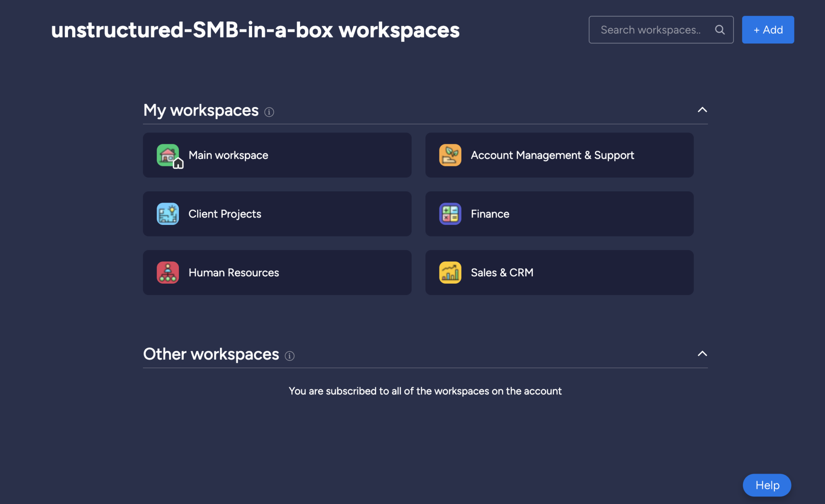
Task: Click the info icon beside Other workspaces
Action: tap(289, 356)
